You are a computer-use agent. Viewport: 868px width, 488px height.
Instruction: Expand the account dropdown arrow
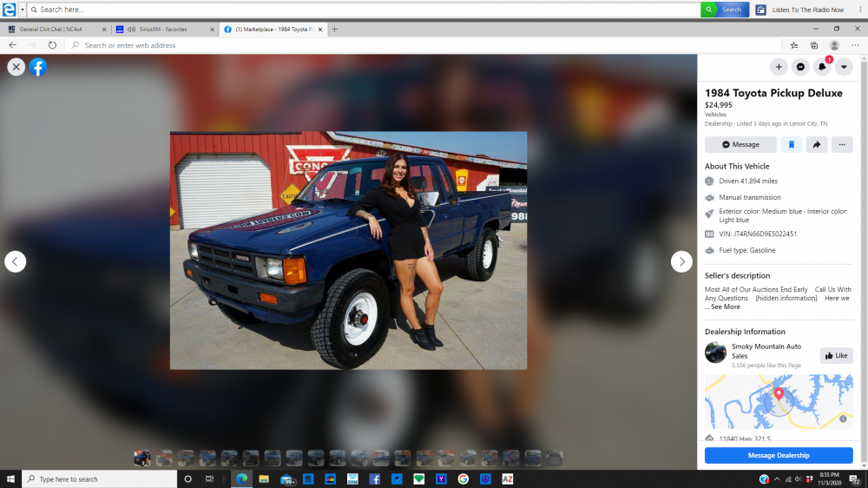click(843, 67)
